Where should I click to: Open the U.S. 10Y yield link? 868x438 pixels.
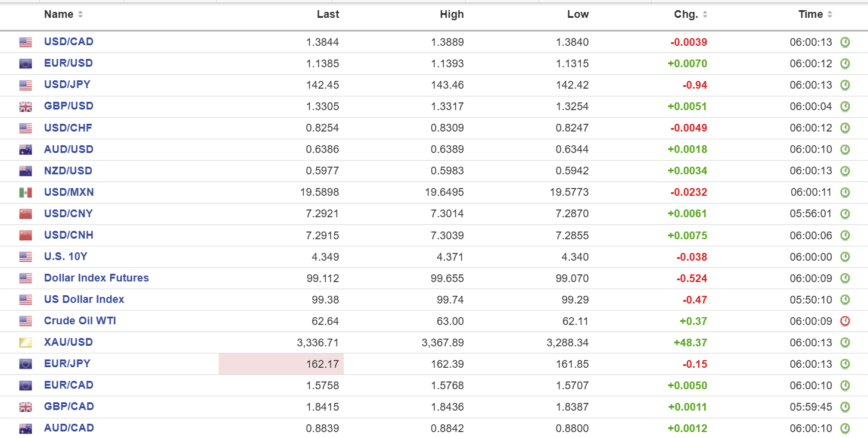tap(66, 256)
